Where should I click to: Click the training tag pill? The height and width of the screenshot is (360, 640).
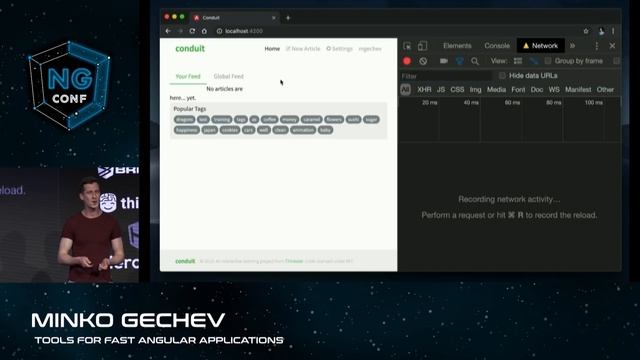[222, 119]
